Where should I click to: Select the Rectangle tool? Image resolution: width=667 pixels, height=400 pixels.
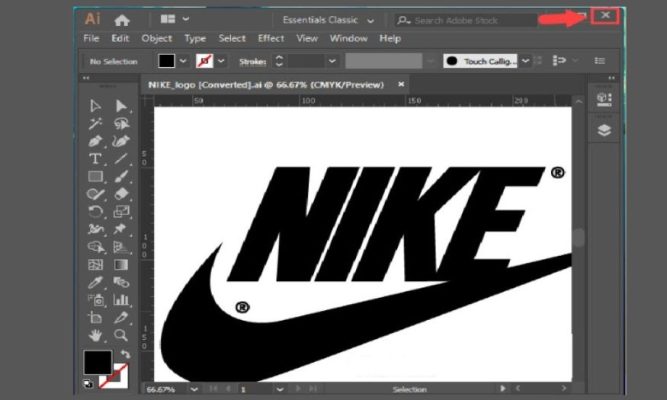96,177
